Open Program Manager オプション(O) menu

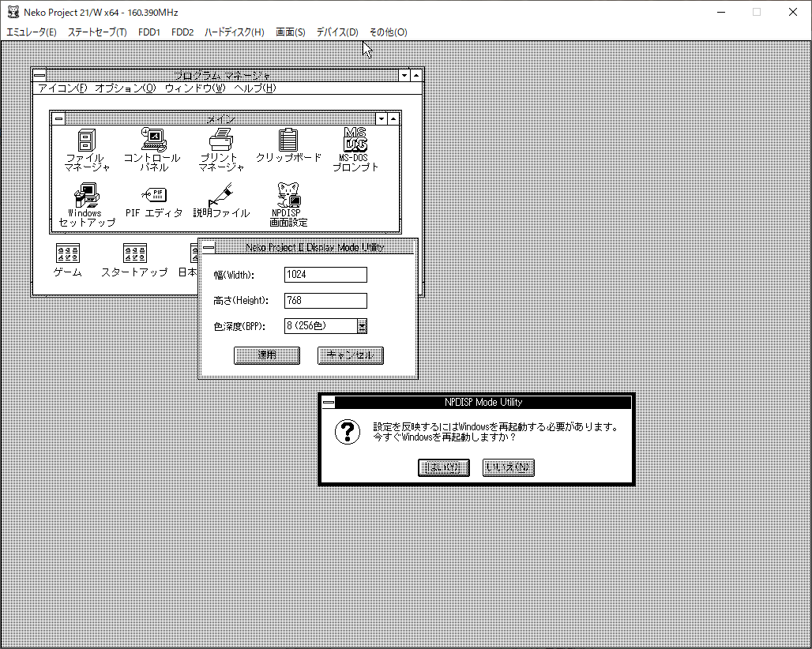point(125,88)
